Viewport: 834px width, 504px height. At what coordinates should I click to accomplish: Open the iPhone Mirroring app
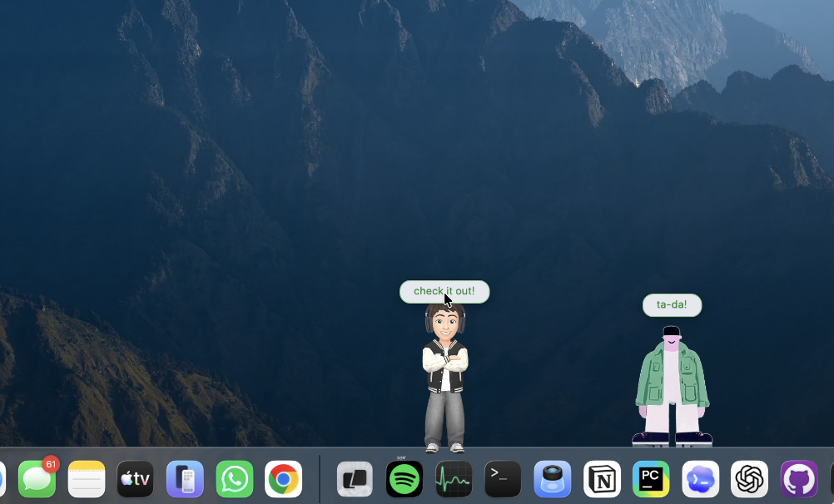coord(185,479)
